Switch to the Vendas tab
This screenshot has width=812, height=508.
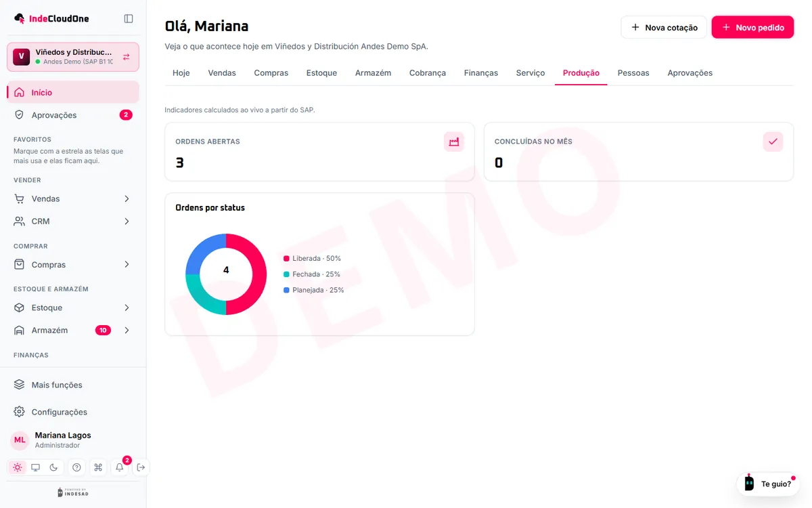pyautogui.click(x=222, y=72)
